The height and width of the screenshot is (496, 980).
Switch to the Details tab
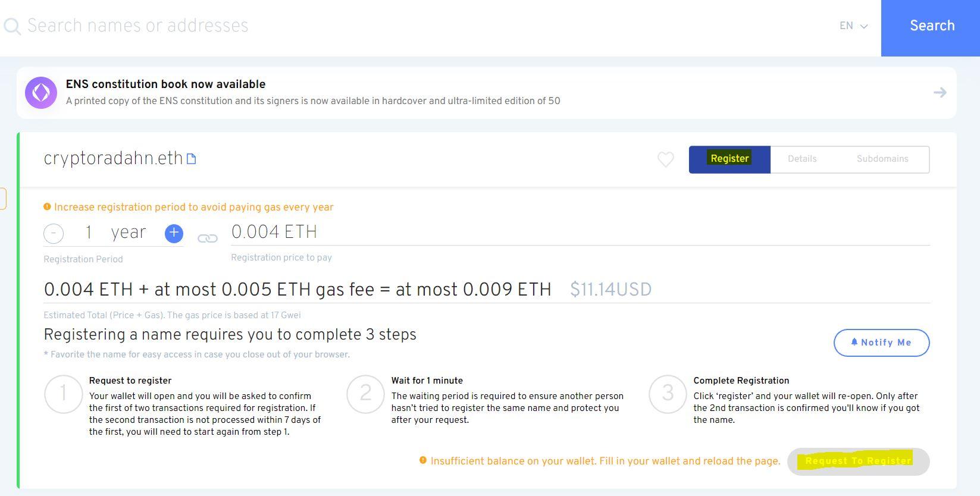802,159
